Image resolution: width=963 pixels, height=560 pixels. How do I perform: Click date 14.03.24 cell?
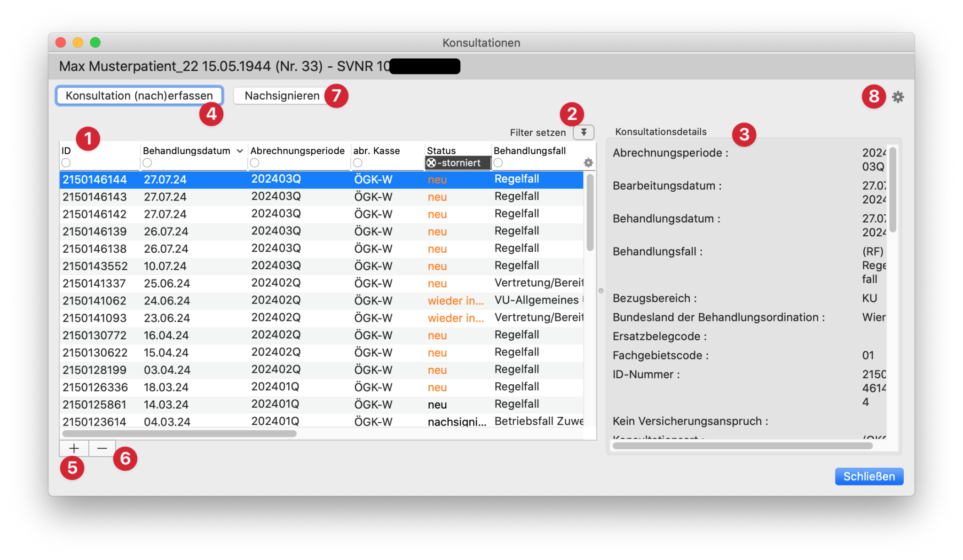(166, 405)
